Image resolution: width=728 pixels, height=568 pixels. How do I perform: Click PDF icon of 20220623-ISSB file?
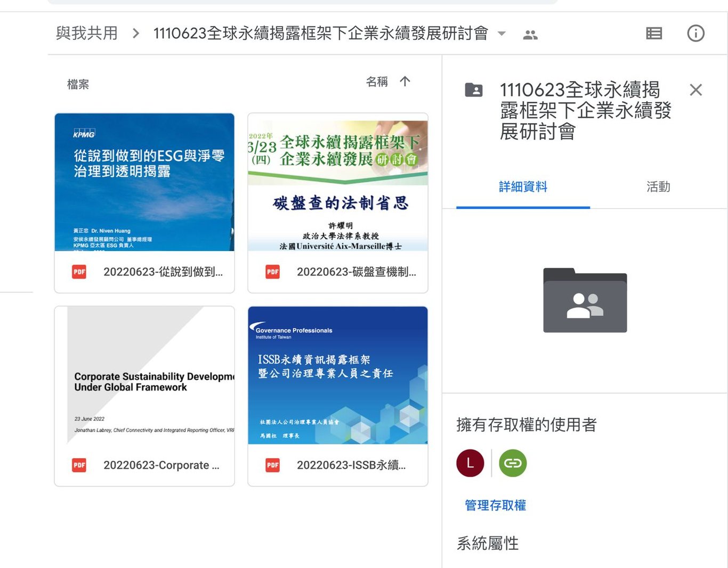[x=273, y=465]
